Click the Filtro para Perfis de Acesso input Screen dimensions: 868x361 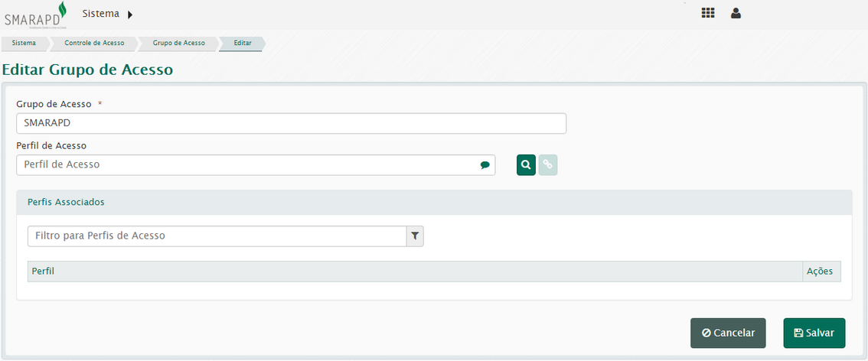click(x=217, y=236)
